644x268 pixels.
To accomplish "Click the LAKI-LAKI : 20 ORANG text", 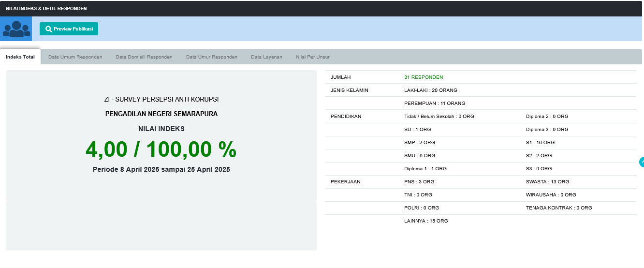I will [x=431, y=90].
